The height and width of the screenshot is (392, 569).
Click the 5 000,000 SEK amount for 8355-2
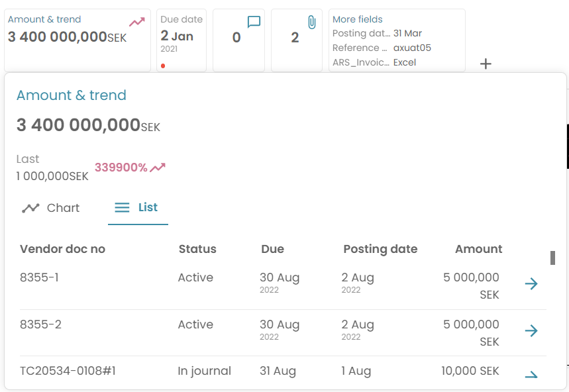tap(471, 333)
